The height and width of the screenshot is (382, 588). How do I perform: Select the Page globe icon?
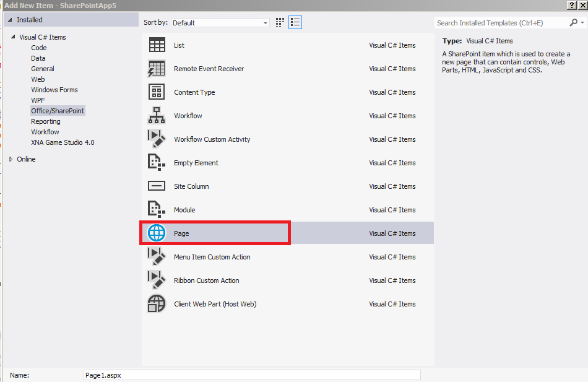tap(157, 233)
